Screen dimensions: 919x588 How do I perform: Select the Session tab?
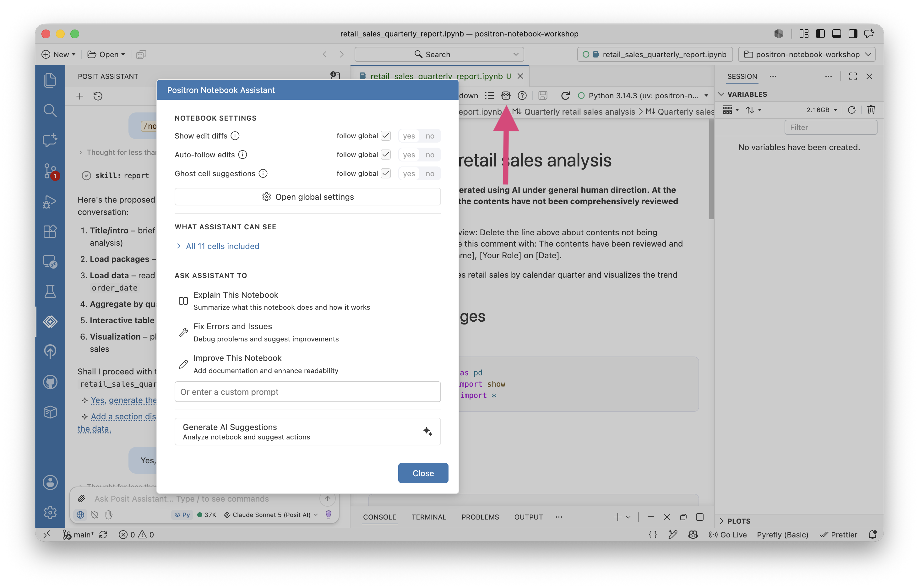(742, 76)
